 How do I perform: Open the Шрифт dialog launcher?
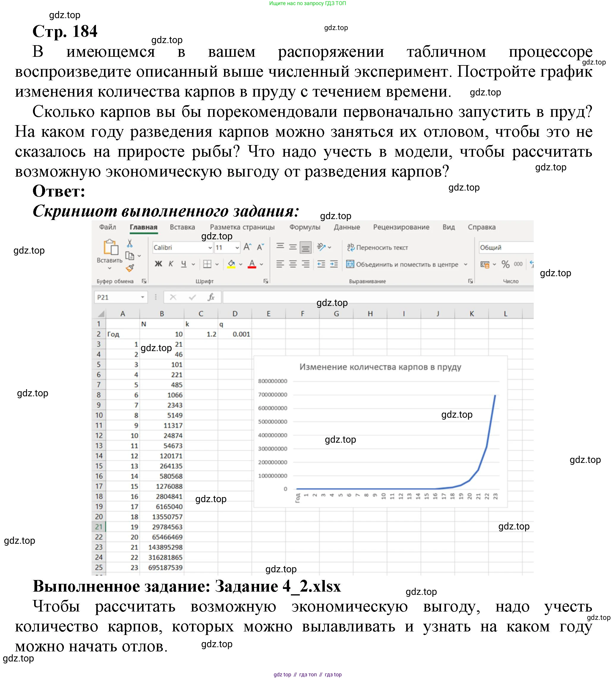tap(266, 281)
